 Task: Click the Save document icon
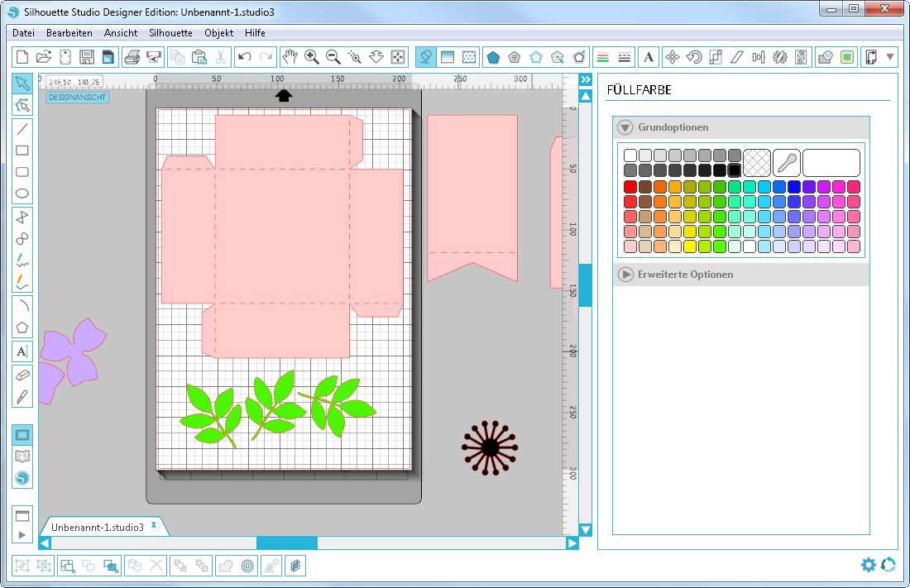86,57
